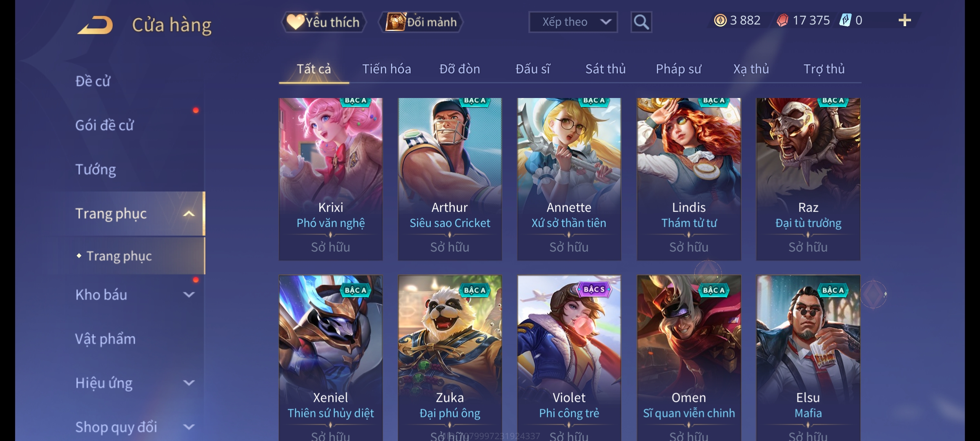Viewport: 980px width, 441px height.
Task: Select Krixi Phó văn nghệ skin card
Action: (331, 179)
